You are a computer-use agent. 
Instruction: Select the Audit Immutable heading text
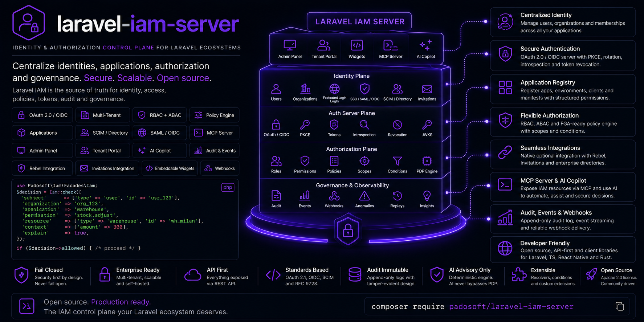(387, 270)
